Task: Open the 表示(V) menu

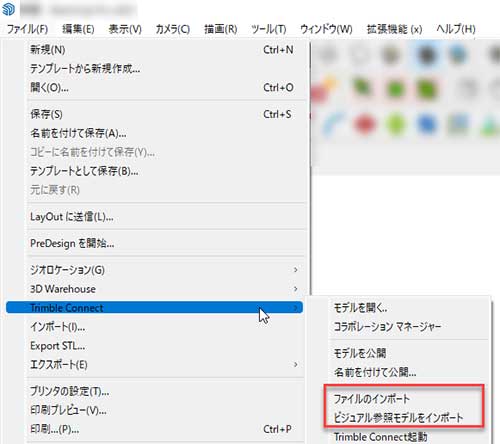Action: pos(125,29)
